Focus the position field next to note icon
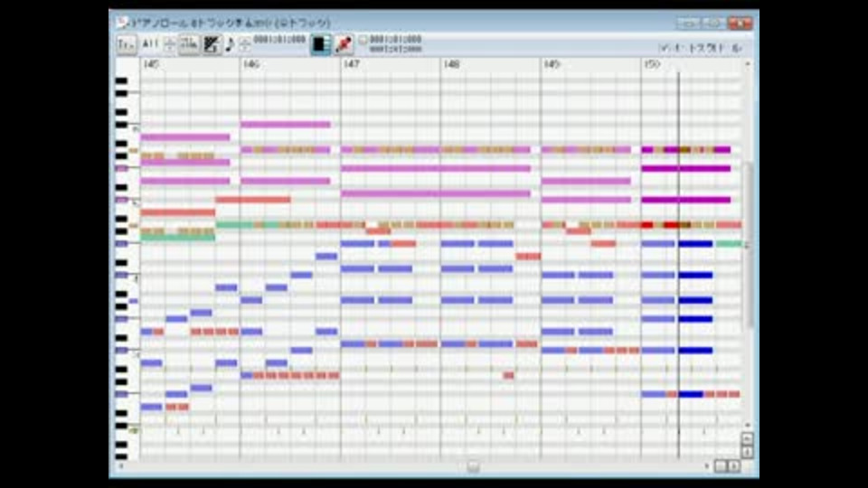 [279, 40]
